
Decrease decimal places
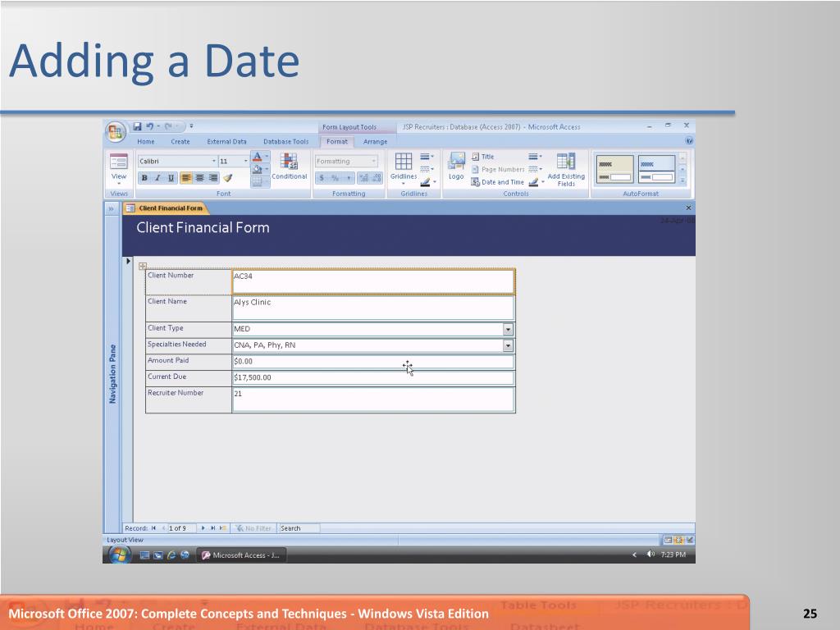(377, 178)
